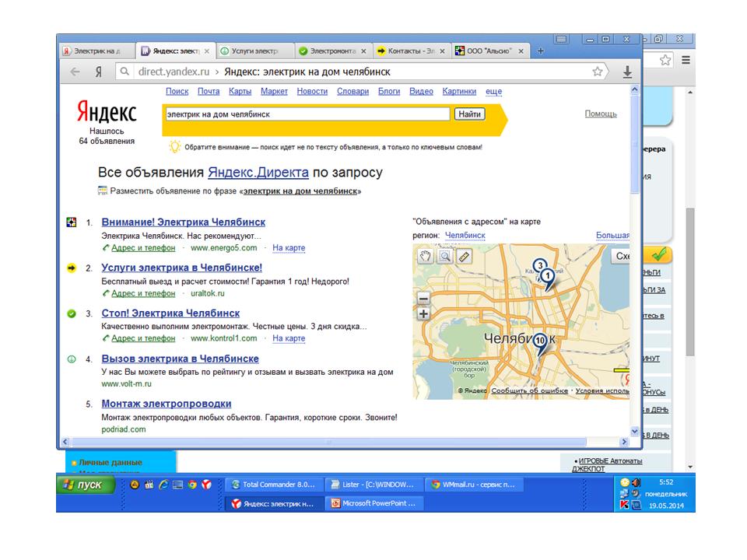747x560 pixels.
Task: Close the ООО Альсио tab
Action: 521,51
